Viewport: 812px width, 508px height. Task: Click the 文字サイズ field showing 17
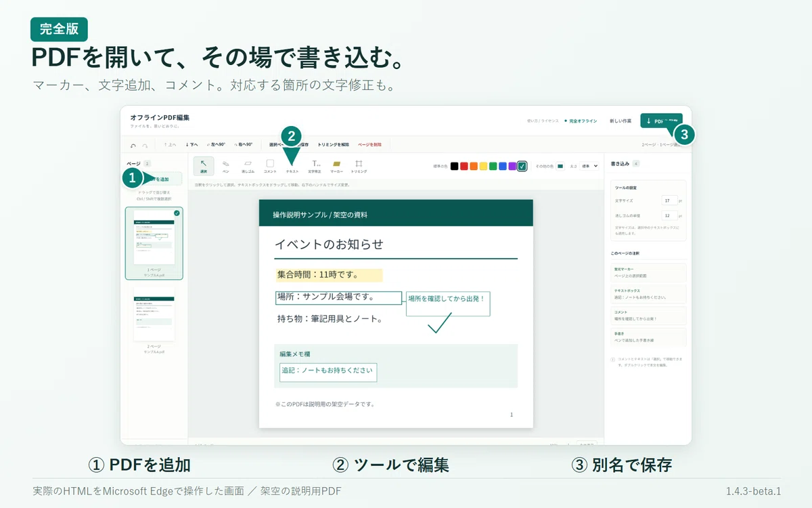click(669, 200)
